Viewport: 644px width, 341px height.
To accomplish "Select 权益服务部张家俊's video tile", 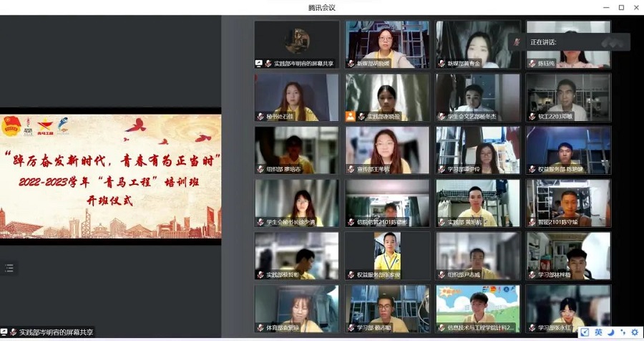I will [387, 255].
